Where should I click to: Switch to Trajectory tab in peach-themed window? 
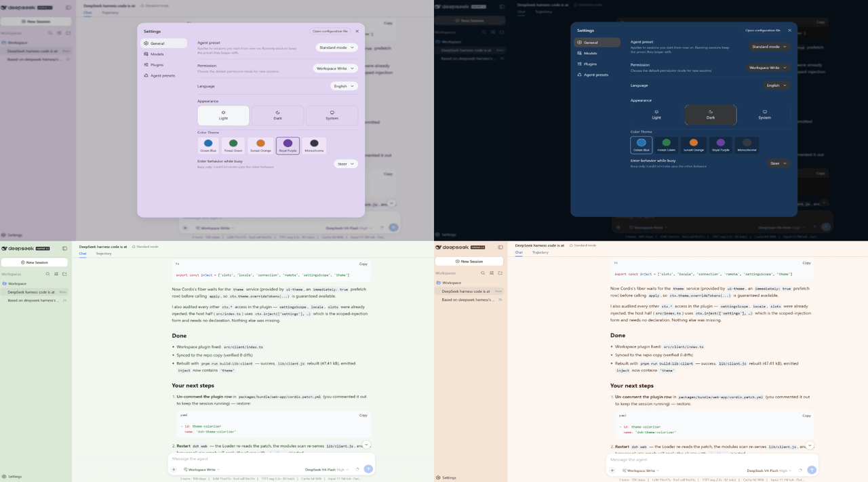coord(540,253)
